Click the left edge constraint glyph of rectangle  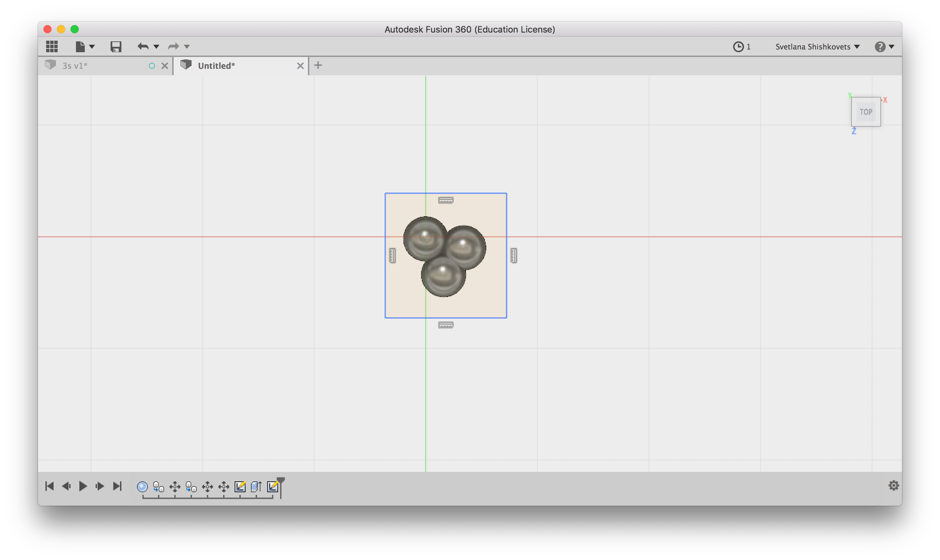[x=392, y=256]
